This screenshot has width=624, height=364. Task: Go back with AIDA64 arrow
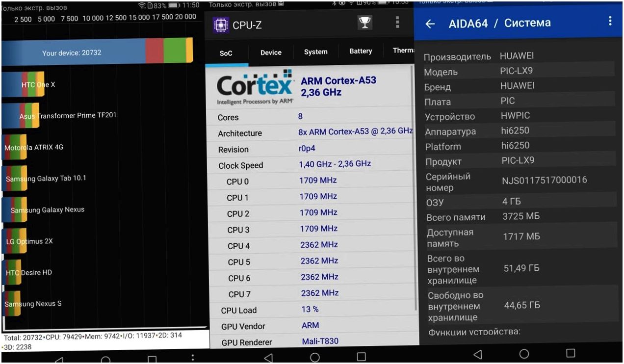(430, 24)
